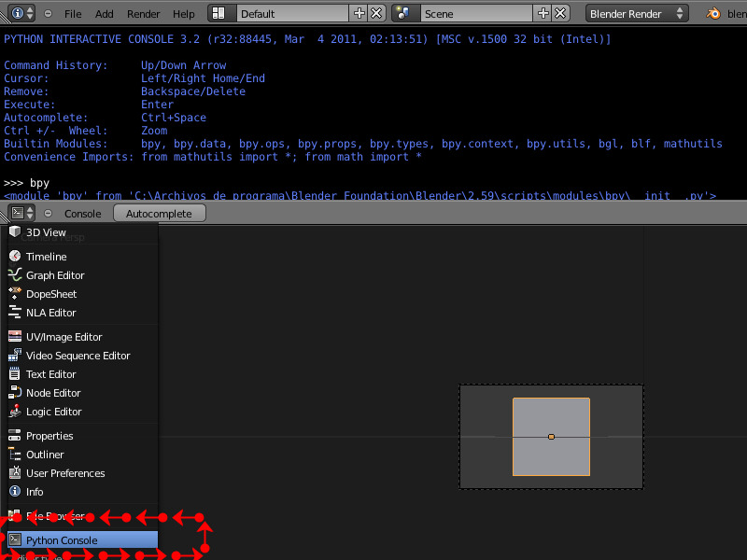The image size is (747, 560).
Task: Open the Help menu
Action: coord(183,14)
